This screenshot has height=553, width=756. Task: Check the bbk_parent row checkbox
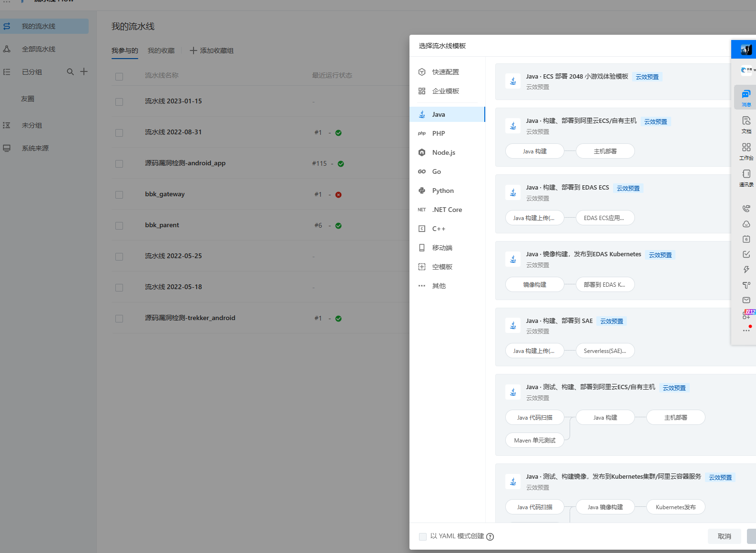[x=119, y=226]
